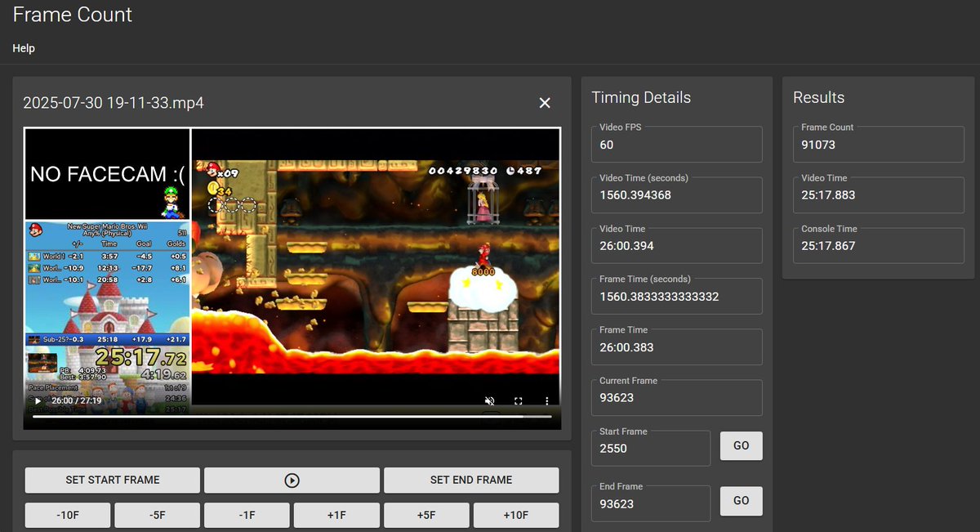Image resolution: width=980 pixels, height=532 pixels.
Task: Unmute the video audio
Action: click(x=490, y=401)
